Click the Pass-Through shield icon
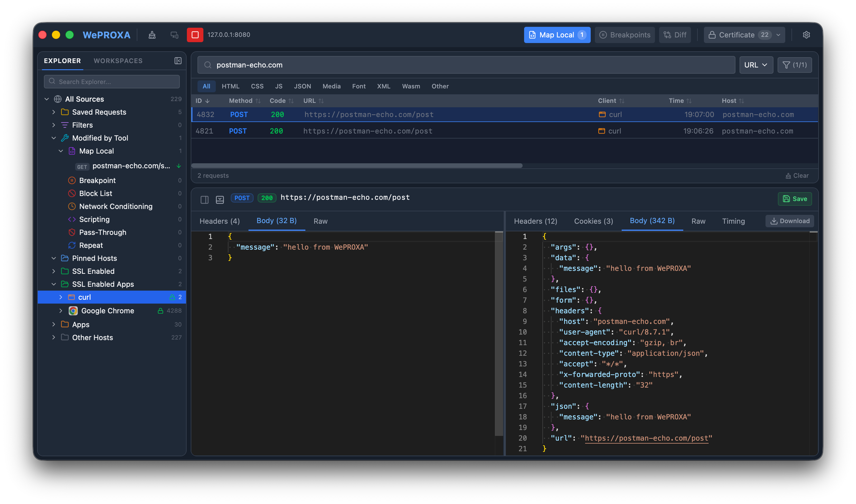856x504 pixels. tap(72, 232)
